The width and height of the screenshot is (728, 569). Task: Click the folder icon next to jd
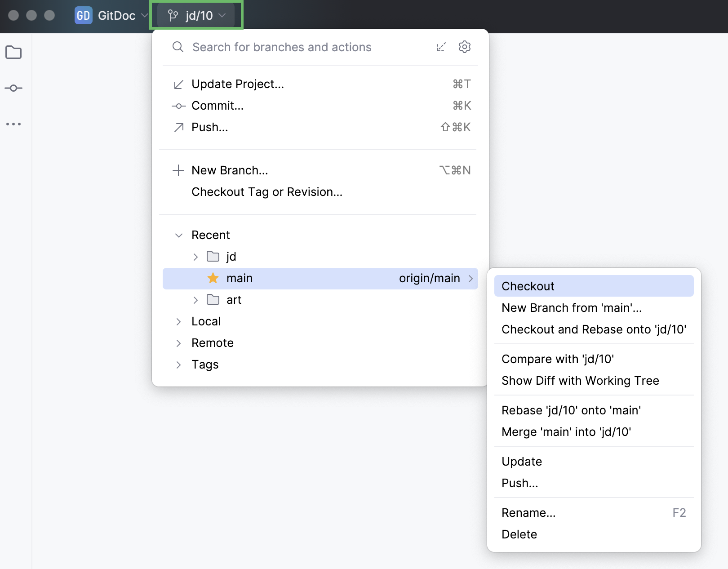(x=212, y=256)
